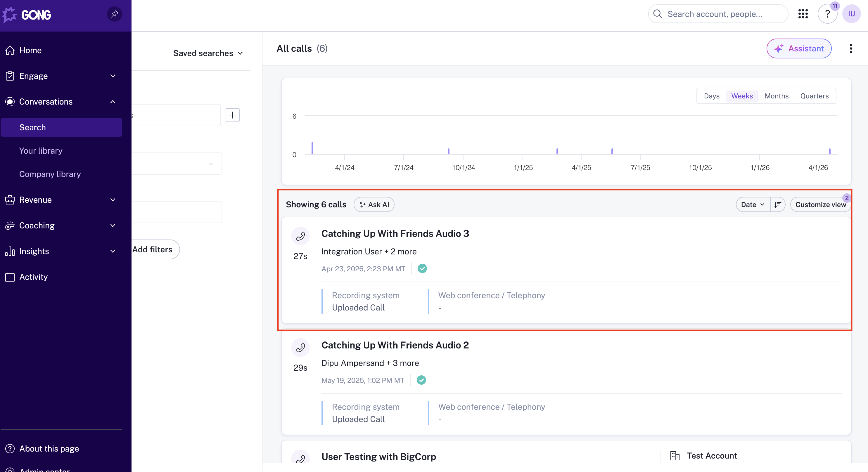Click the Search account, people field
Viewport: 868px width, 472px height.
pos(718,14)
